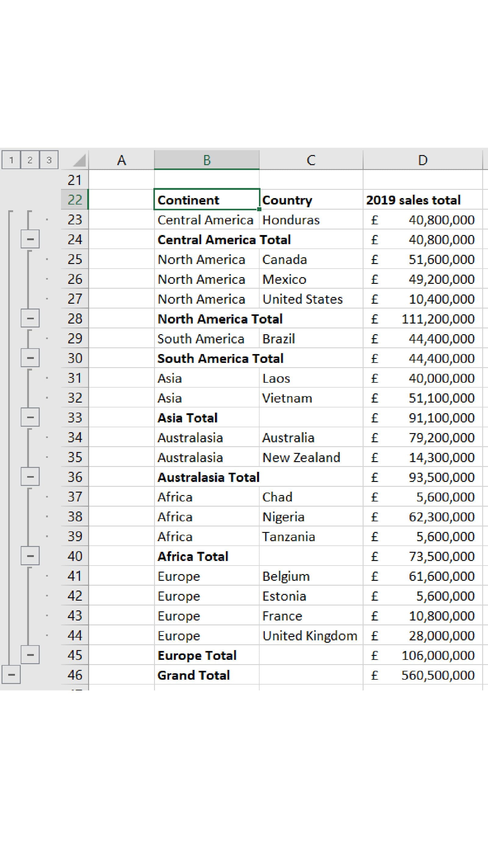Collapse the Grand Total outline

[x=11, y=675]
